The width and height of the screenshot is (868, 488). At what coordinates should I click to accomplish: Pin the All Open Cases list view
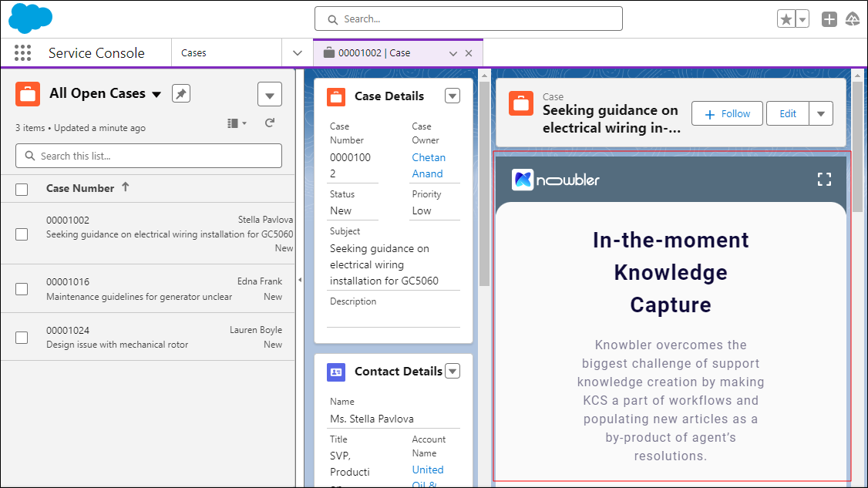coord(181,93)
